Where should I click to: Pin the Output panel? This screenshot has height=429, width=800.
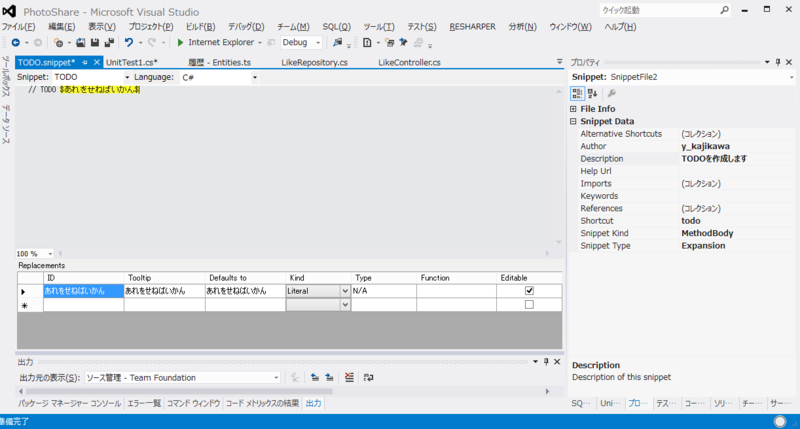[546, 362]
